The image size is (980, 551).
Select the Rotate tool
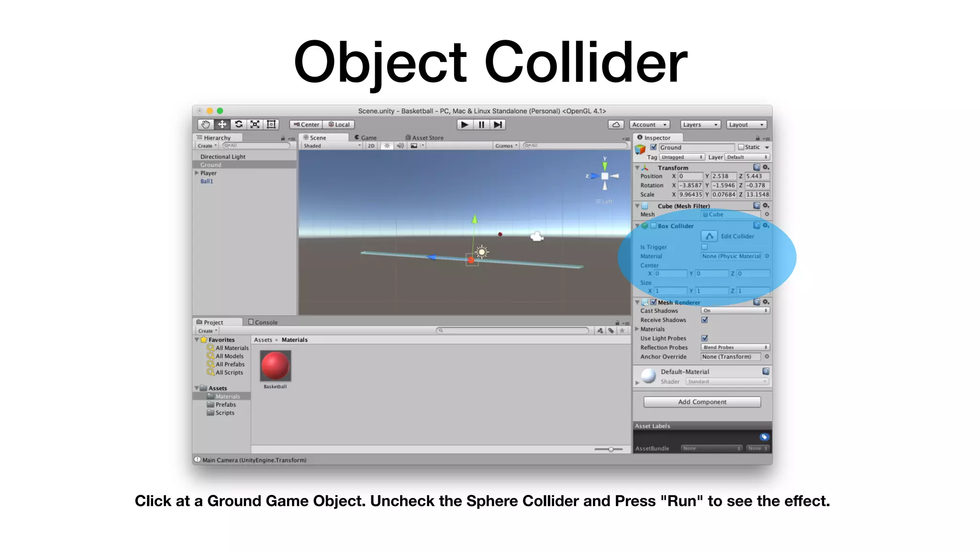238,124
